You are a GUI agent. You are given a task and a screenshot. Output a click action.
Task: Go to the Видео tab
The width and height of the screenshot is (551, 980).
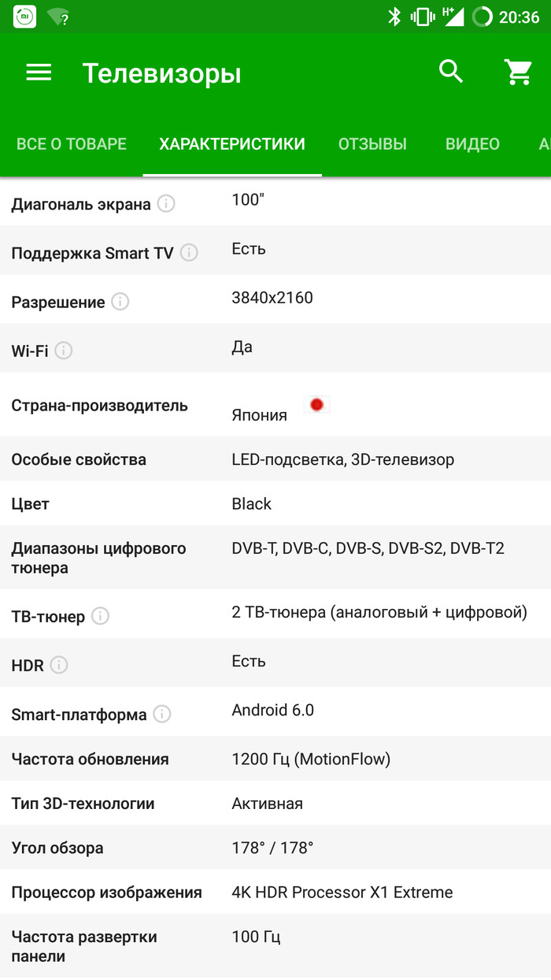point(472,144)
